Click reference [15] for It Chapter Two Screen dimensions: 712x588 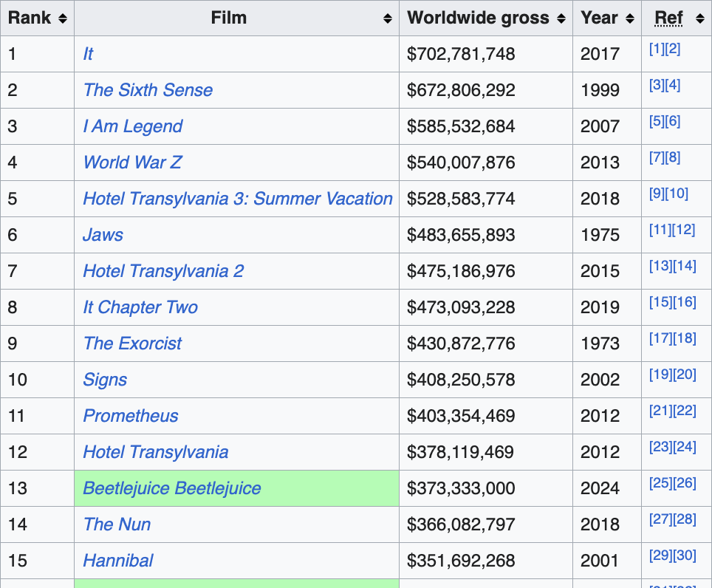[x=661, y=302]
